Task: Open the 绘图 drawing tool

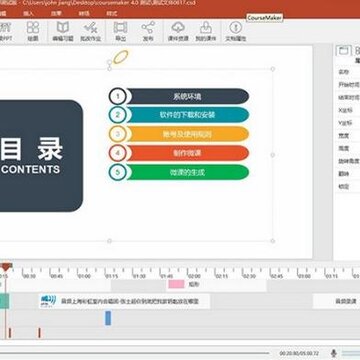Action: coord(33,31)
